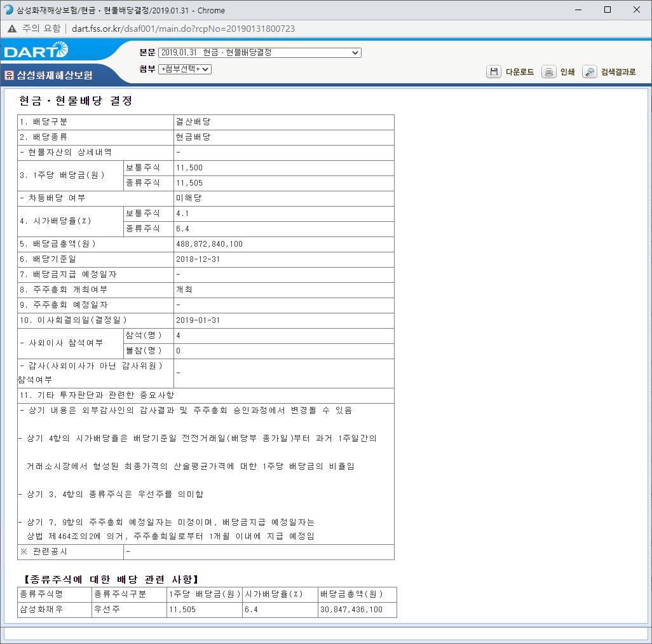Click the note about 우선주를 의미함
652x644 pixels.
click(x=111, y=494)
